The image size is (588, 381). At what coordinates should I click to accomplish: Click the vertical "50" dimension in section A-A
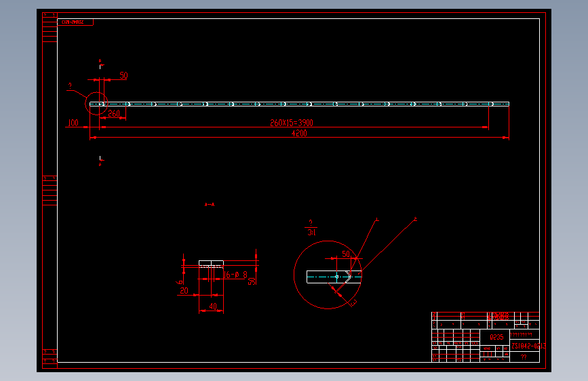tap(252, 281)
